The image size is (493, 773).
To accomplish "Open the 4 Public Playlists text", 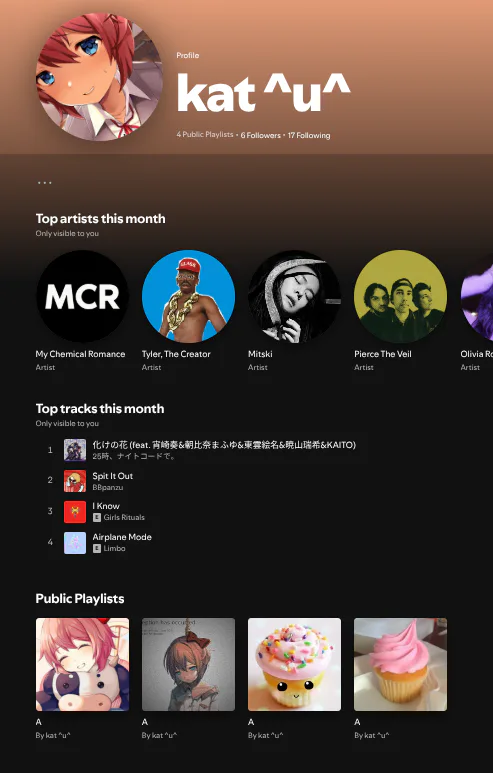I will point(205,135).
